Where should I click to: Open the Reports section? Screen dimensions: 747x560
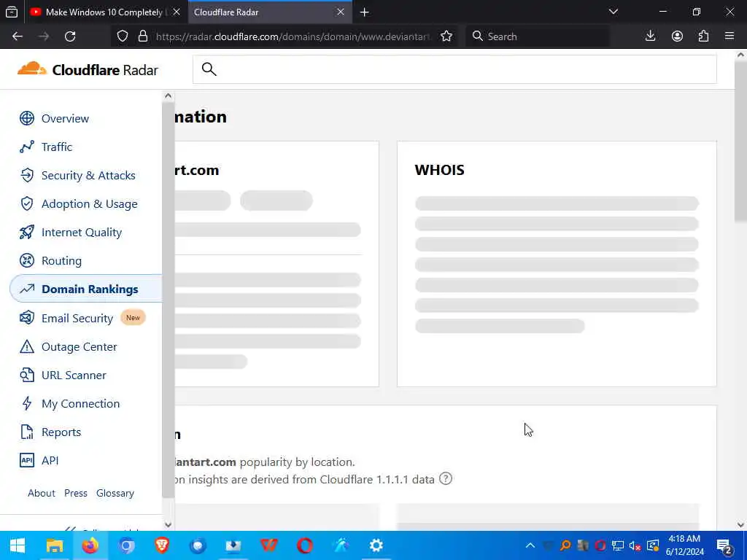[x=61, y=432]
